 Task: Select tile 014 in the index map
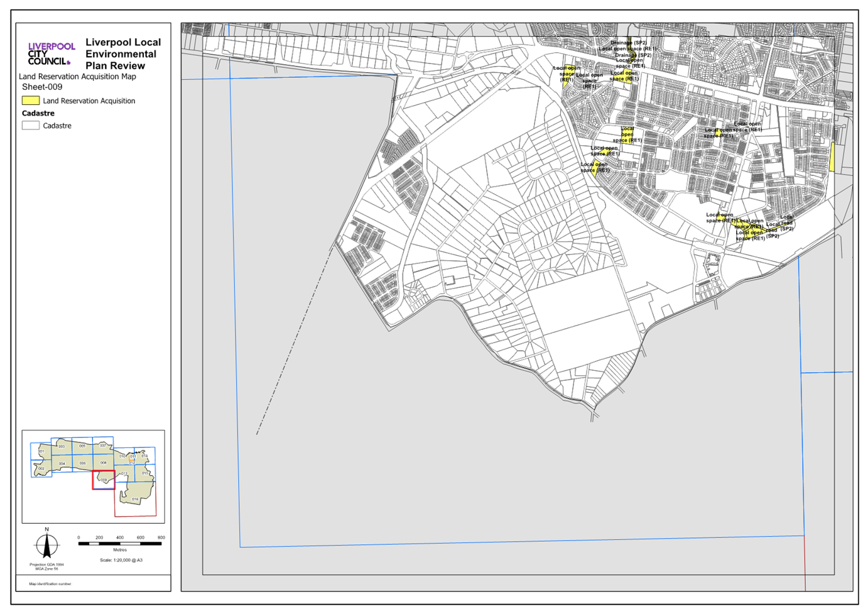[144, 456]
